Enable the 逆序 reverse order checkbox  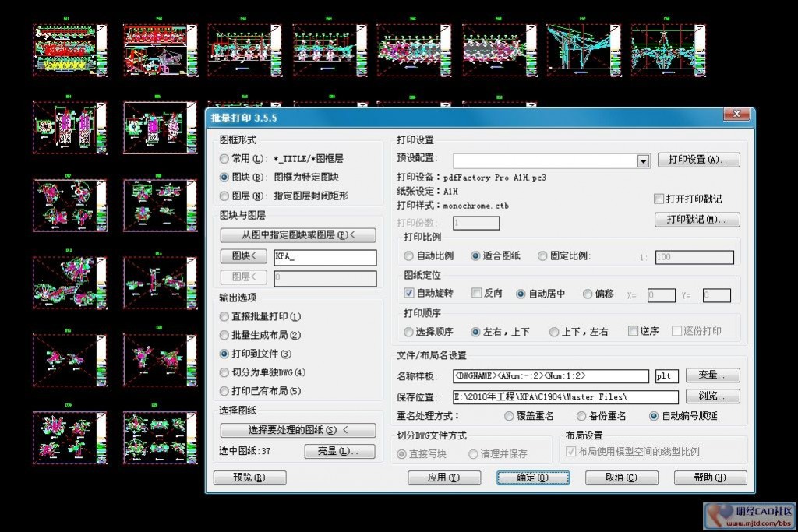[x=633, y=331]
